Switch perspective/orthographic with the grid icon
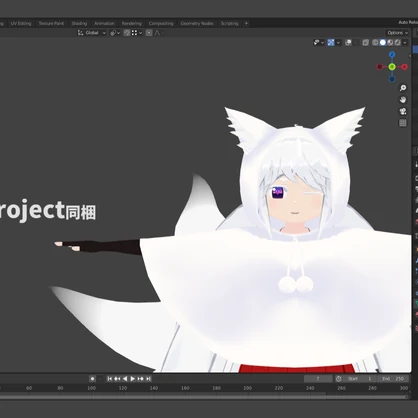418x418 pixels. pyautogui.click(x=403, y=123)
